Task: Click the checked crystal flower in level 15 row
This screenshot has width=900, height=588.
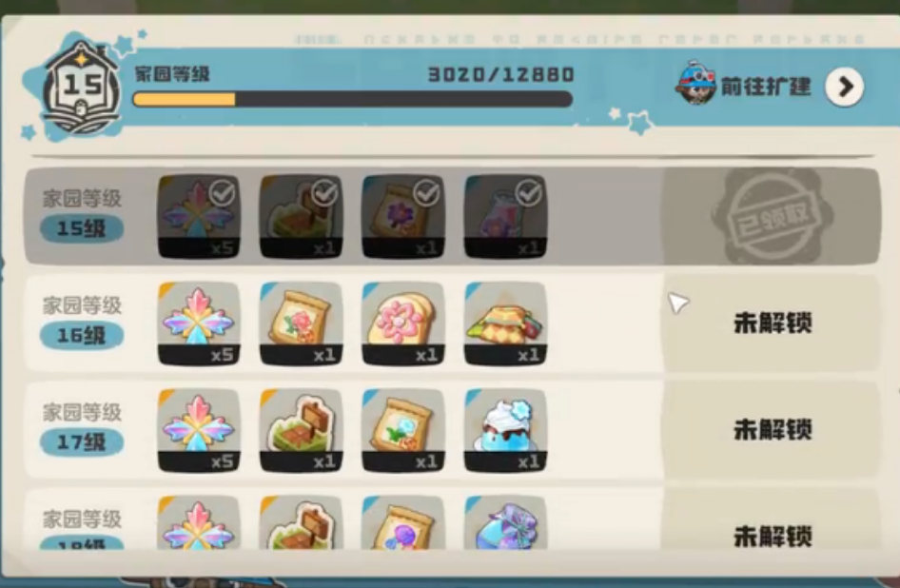Action: click(199, 217)
